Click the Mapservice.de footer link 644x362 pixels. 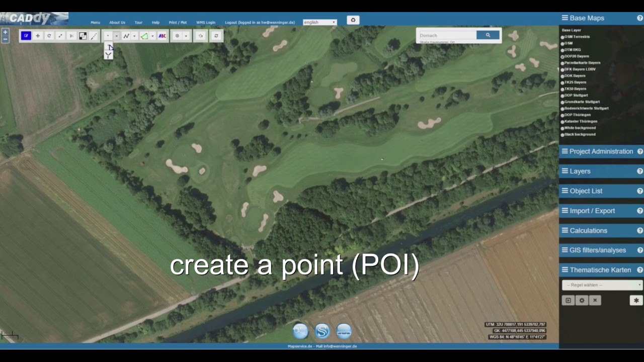[300, 346]
